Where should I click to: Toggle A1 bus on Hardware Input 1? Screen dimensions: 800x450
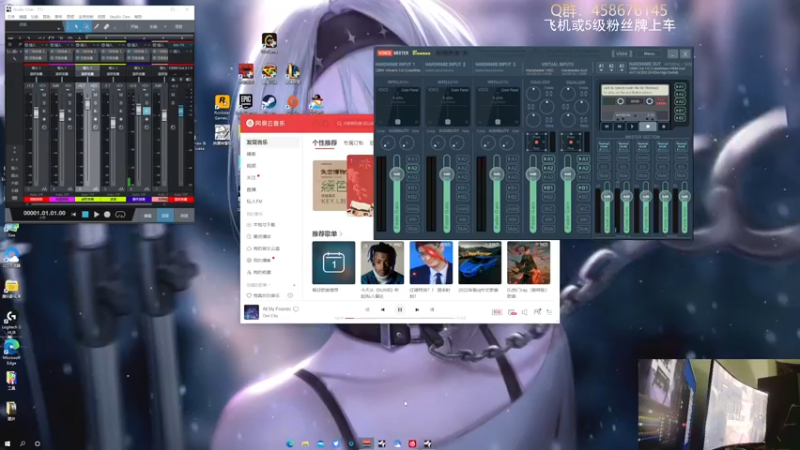412,159
